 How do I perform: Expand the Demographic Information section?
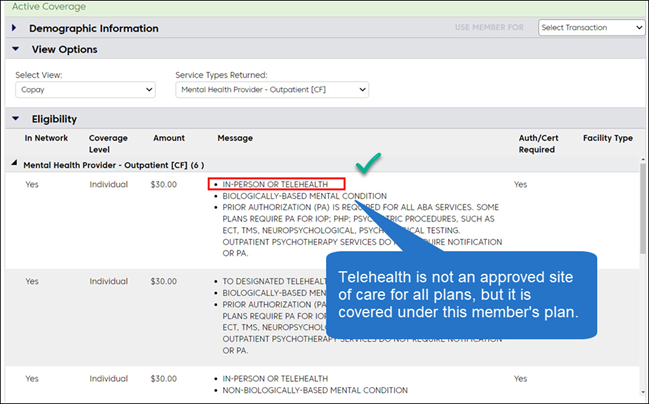tap(14, 28)
